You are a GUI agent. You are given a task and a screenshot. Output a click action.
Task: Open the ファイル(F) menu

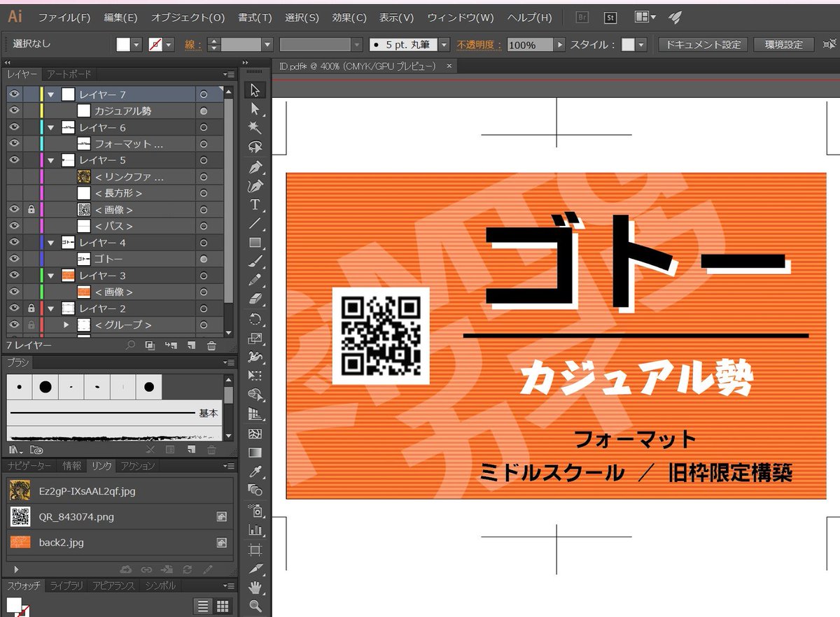(x=64, y=17)
